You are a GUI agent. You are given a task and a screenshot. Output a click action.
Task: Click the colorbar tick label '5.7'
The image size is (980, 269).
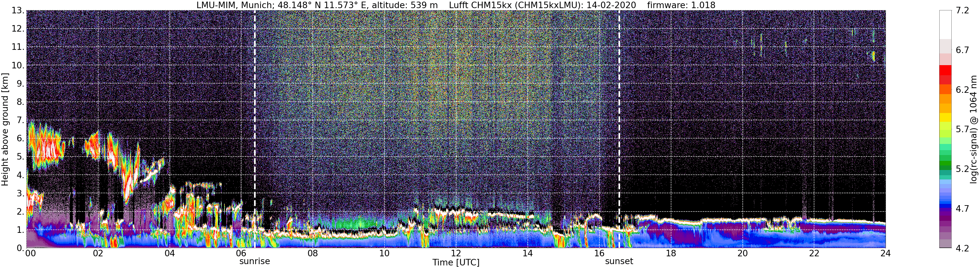click(x=962, y=129)
